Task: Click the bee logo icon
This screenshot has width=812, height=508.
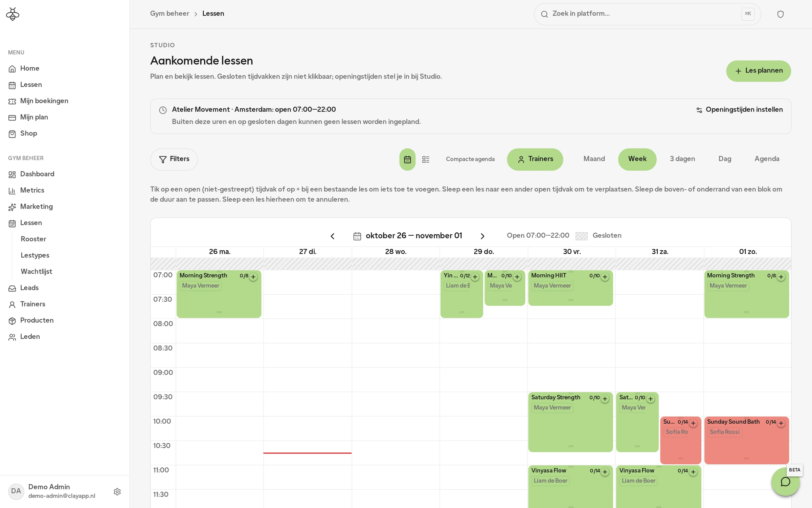Action: [x=13, y=14]
